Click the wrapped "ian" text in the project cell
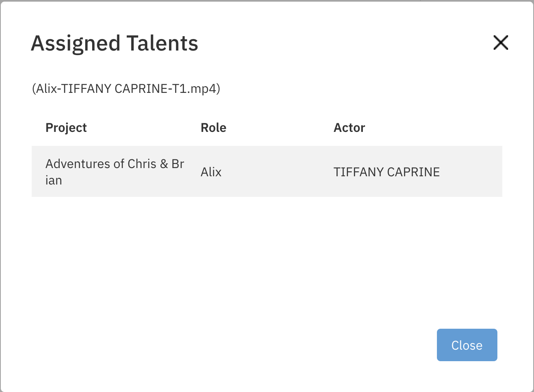This screenshot has width=534, height=392. tap(54, 180)
